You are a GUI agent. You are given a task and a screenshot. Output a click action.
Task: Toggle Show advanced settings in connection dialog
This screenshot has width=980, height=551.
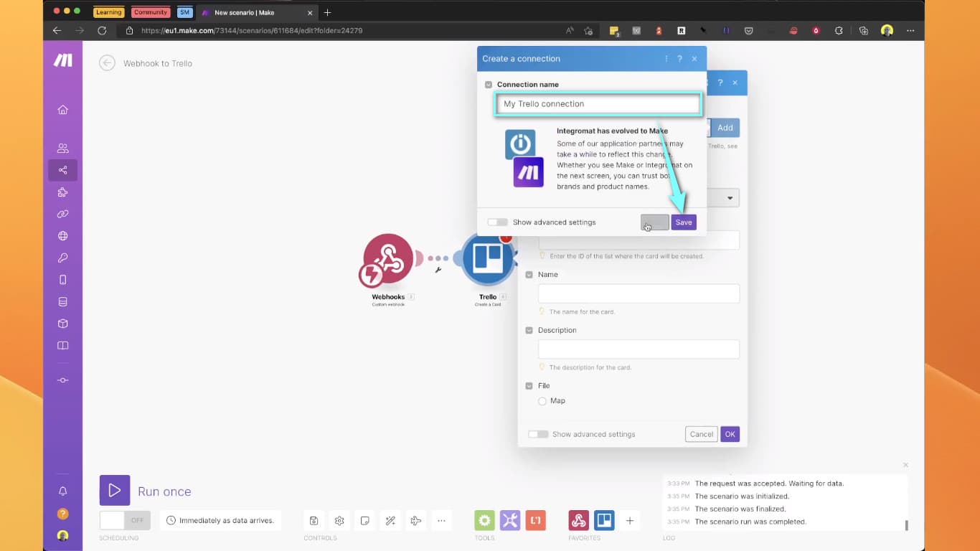coord(497,222)
